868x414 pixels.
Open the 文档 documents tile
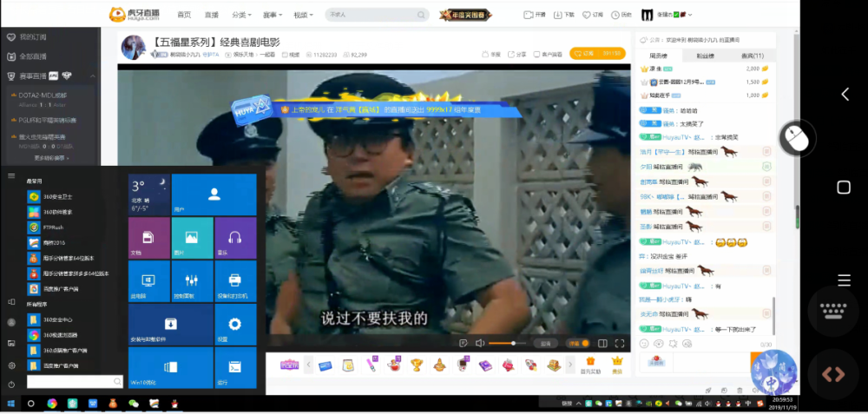pos(149,238)
